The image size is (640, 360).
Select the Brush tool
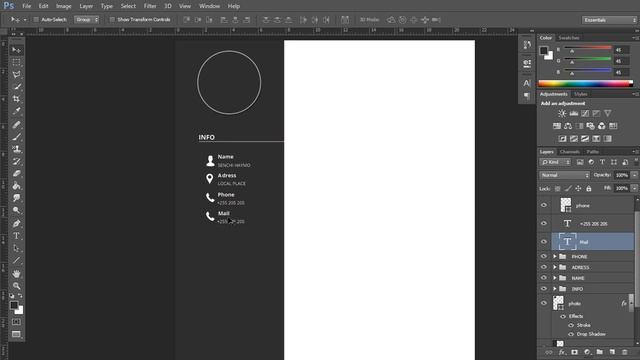[16, 137]
